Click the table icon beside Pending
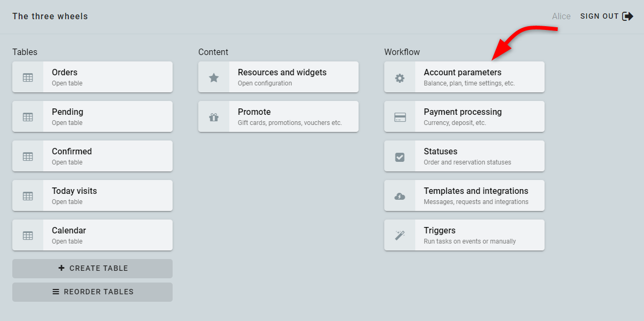The image size is (644, 321). coord(28,117)
